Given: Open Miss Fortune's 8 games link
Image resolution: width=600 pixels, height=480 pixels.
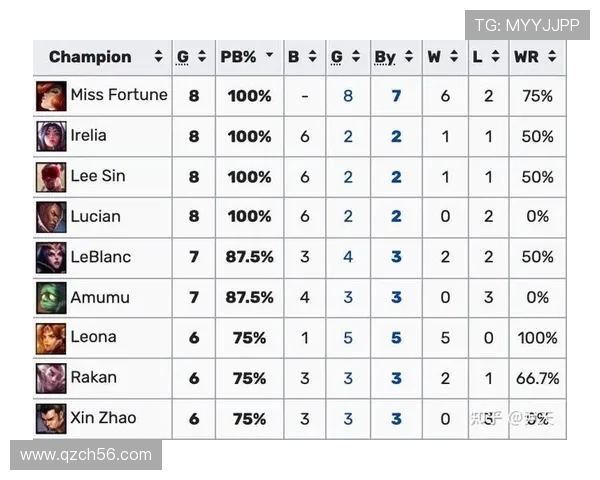Looking at the screenshot, I should click(x=348, y=97).
